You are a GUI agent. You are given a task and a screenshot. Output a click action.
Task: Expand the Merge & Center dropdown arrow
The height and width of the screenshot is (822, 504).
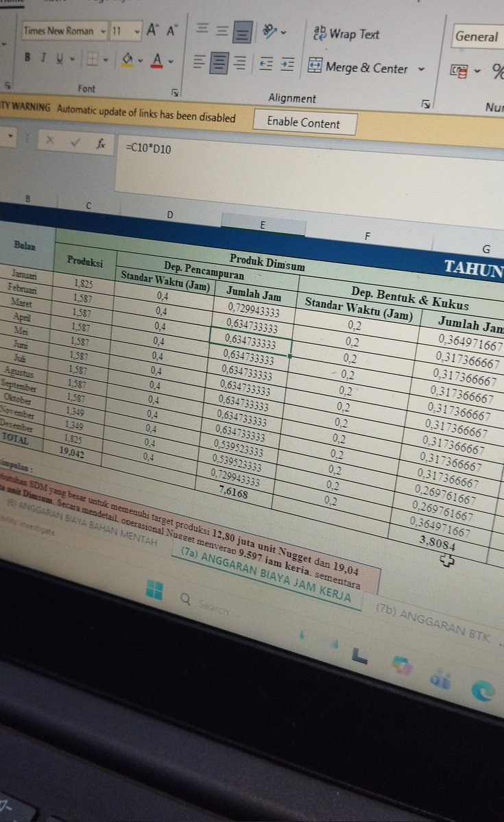[x=421, y=69]
